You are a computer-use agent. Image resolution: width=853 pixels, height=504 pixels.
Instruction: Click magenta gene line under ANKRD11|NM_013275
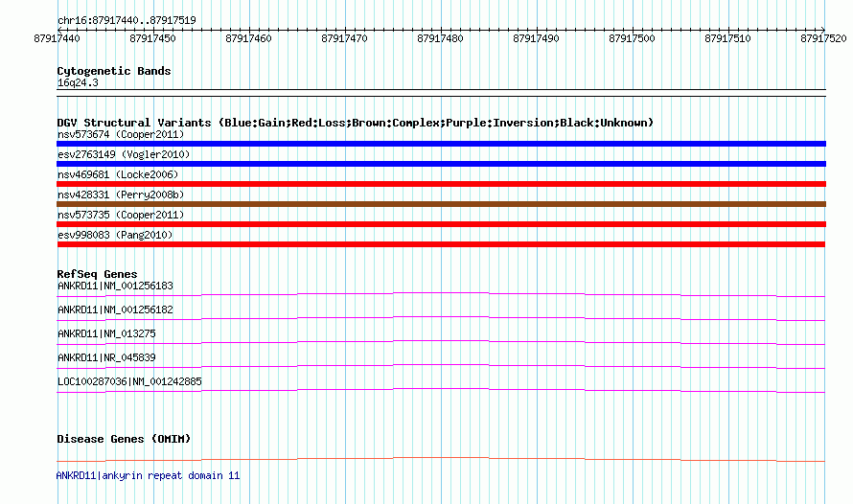441,342
